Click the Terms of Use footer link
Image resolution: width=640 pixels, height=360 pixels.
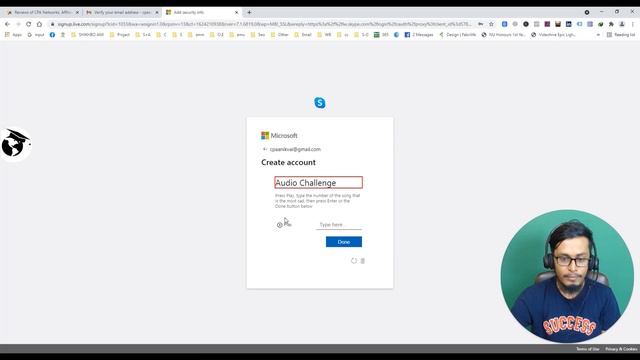pyautogui.click(x=588, y=349)
